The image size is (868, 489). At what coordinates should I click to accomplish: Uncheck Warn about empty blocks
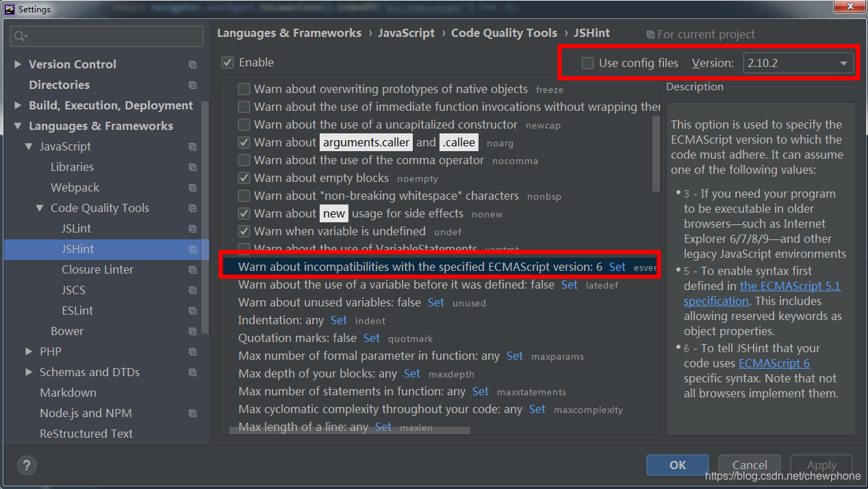click(x=244, y=178)
